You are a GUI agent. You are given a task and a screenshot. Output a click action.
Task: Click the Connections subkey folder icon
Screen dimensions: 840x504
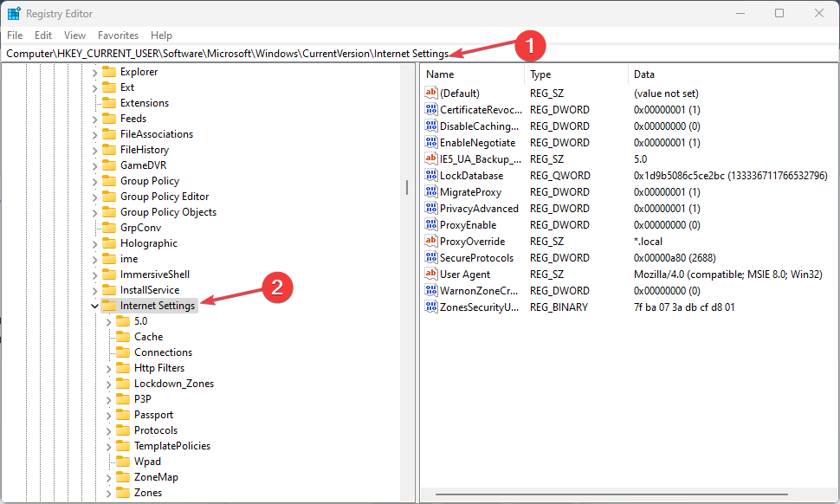(123, 352)
